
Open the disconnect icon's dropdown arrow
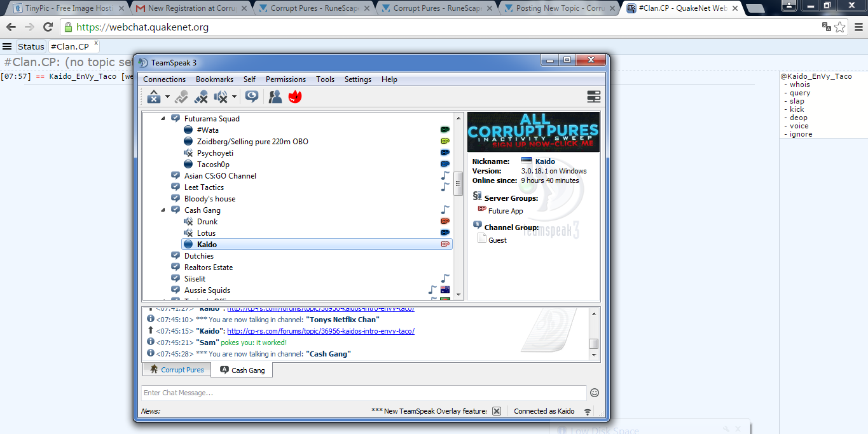coord(167,97)
